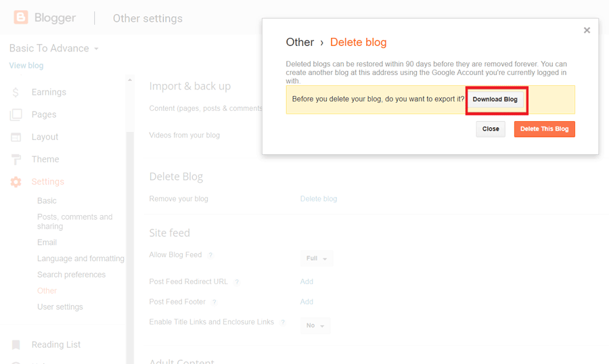Click the Reading List bookmark icon

point(16,345)
